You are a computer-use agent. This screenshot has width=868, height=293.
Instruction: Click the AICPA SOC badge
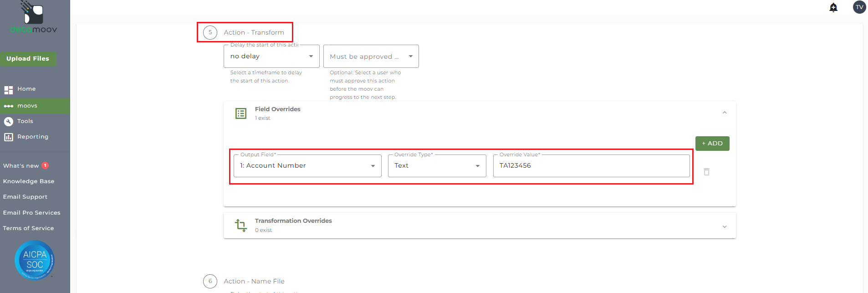[35, 260]
